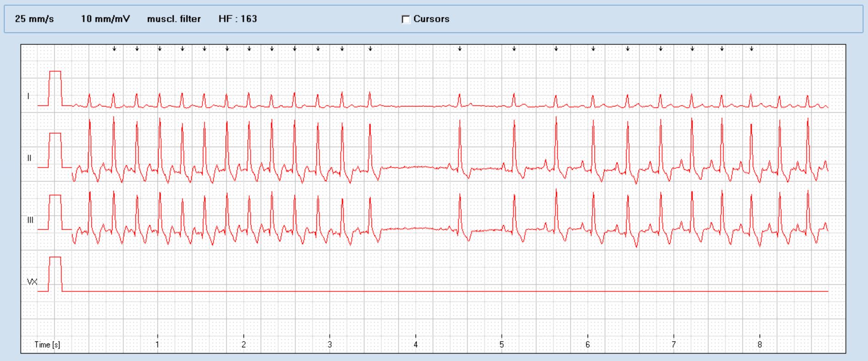
Task: Click the 1 second time axis tick
Action: point(157,344)
